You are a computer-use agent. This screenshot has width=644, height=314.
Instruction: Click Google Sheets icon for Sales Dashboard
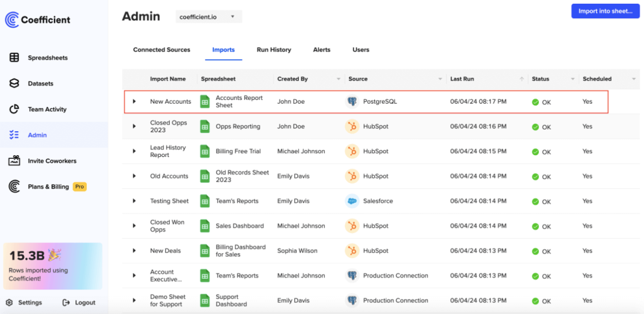pos(204,226)
